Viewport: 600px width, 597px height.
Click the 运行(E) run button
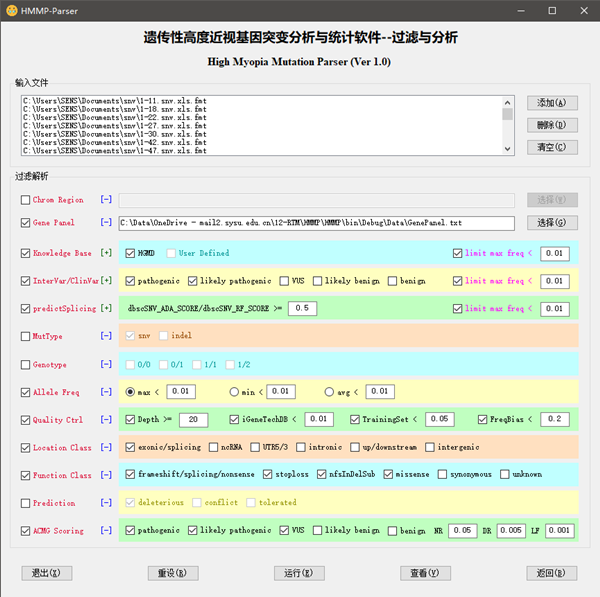click(x=299, y=573)
